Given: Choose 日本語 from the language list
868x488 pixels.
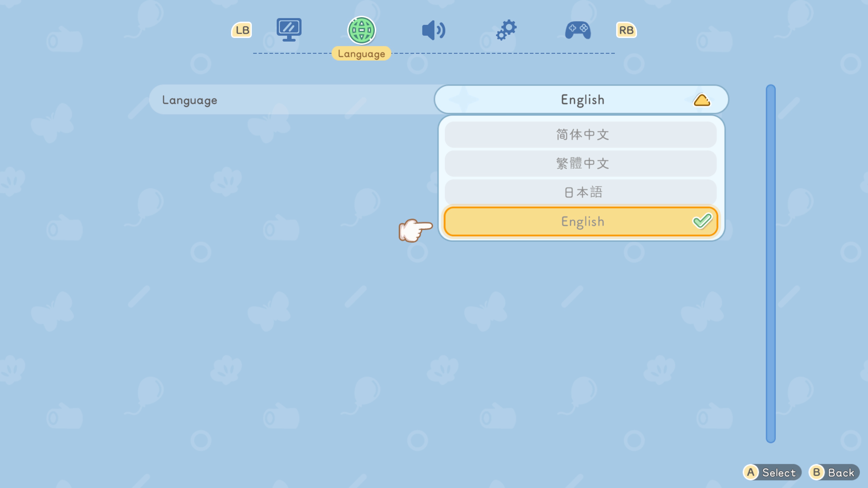Looking at the screenshot, I should coord(582,192).
